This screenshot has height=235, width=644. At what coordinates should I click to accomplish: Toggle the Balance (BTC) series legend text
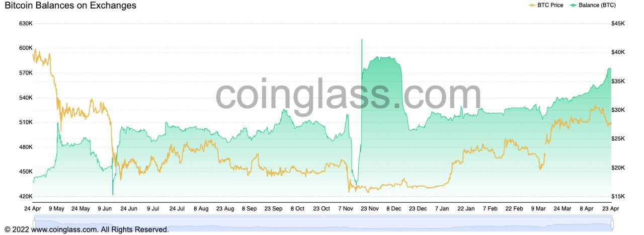[597, 5]
